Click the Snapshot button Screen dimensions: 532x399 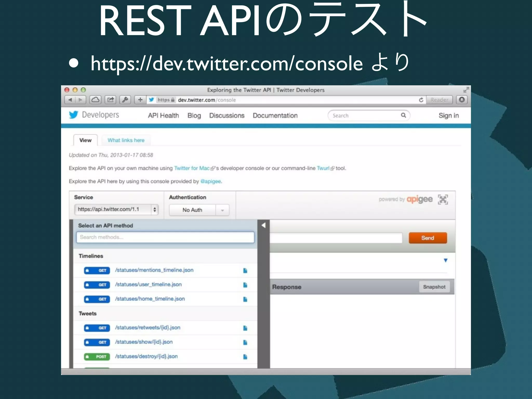coord(434,287)
